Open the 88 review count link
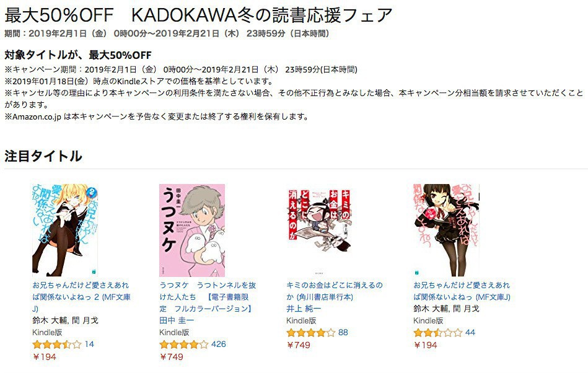 click(343, 332)
